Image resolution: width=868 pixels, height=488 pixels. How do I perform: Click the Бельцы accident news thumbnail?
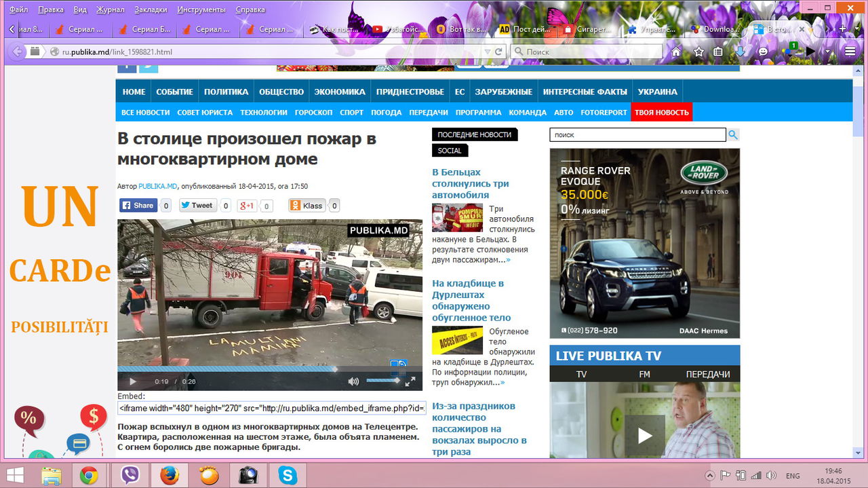(458, 218)
